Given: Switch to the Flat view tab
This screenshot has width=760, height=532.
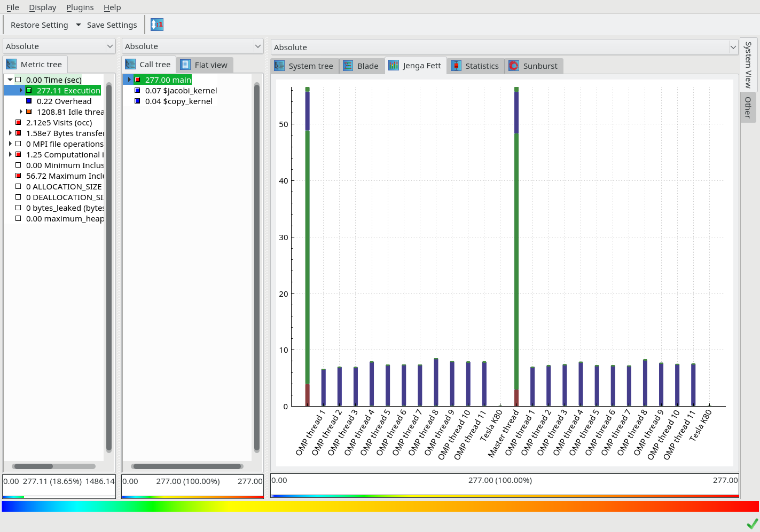Looking at the screenshot, I should [x=204, y=65].
